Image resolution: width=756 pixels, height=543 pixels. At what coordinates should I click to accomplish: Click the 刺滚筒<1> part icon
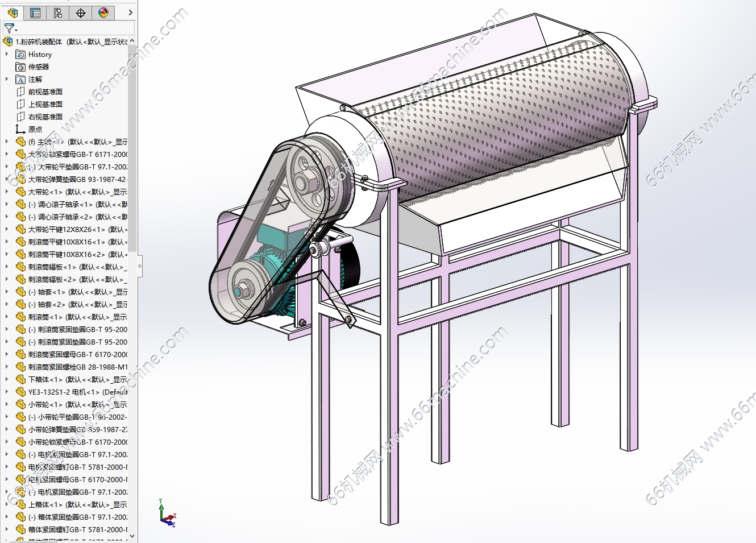tap(20, 317)
